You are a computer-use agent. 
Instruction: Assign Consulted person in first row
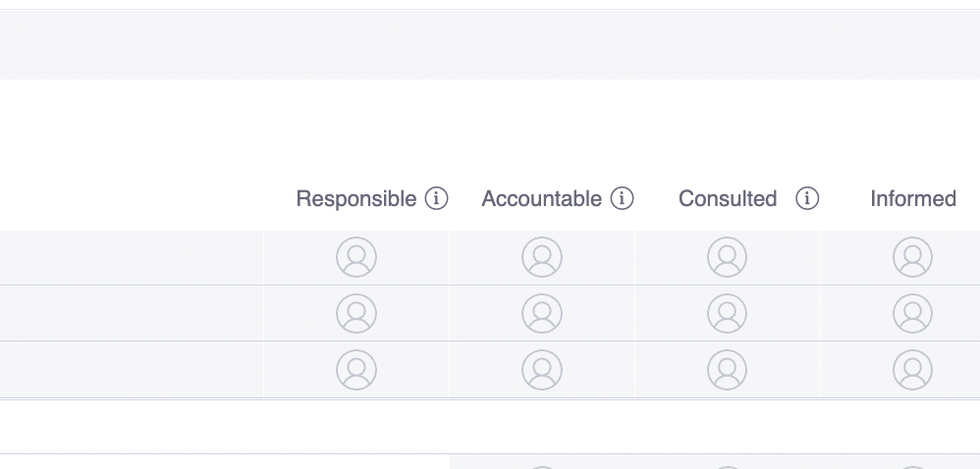click(x=727, y=257)
